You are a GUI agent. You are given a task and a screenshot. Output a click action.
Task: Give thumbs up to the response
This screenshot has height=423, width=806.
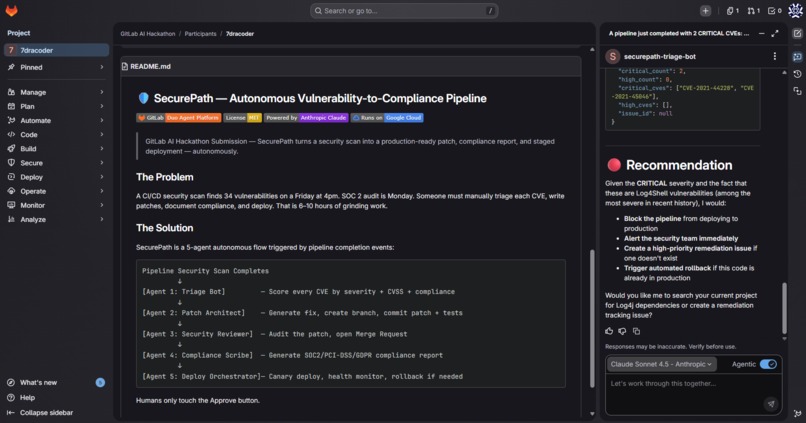coord(609,331)
